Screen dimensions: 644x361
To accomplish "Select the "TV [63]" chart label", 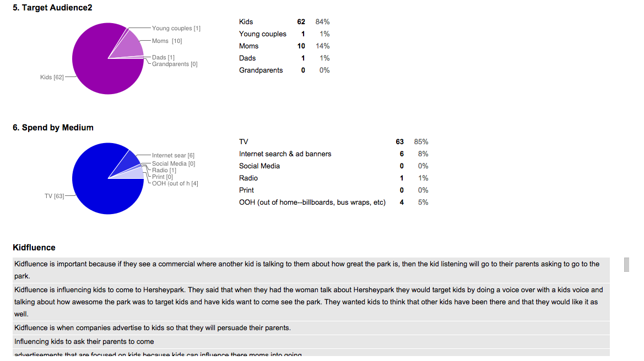I will (55, 196).
